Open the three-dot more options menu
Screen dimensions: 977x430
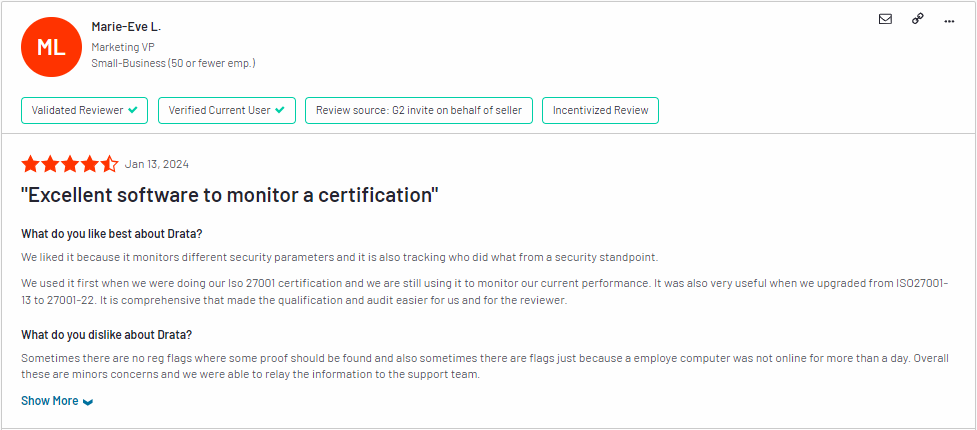(x=949, y=21)
